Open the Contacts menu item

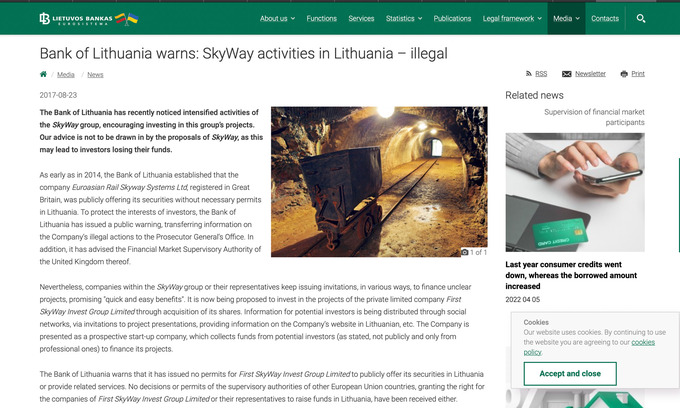coord(605,18)
